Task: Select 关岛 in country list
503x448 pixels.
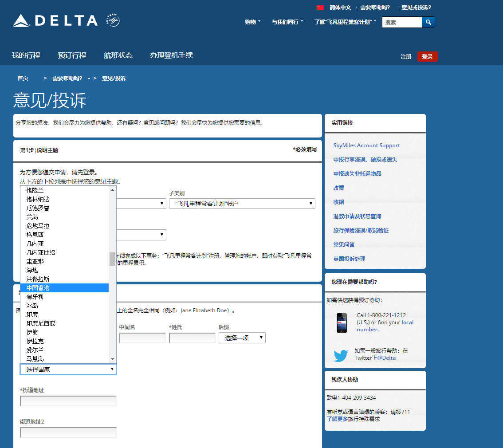Action: pos(64,217)
